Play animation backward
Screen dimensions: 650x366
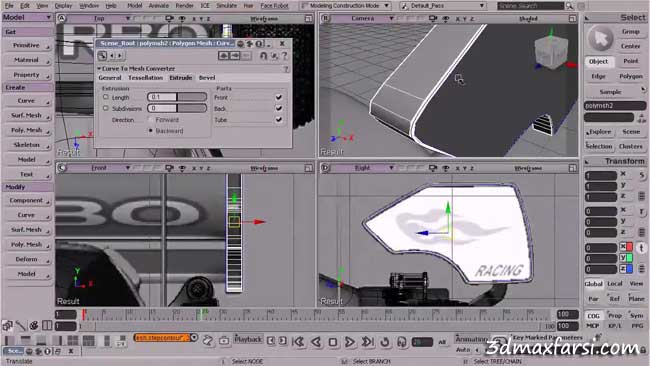click(316, 342)
